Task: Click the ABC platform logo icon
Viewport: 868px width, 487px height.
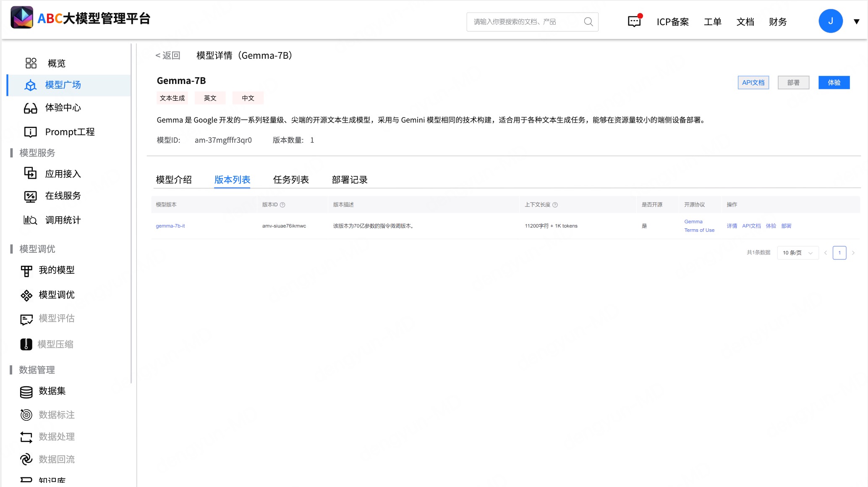Action: [22, 18]
